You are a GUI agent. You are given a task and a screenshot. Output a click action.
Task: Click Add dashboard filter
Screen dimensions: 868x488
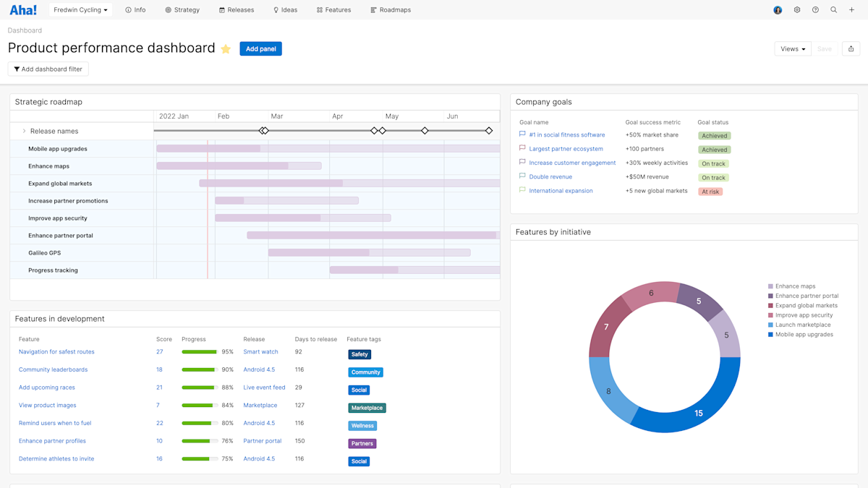48,69
